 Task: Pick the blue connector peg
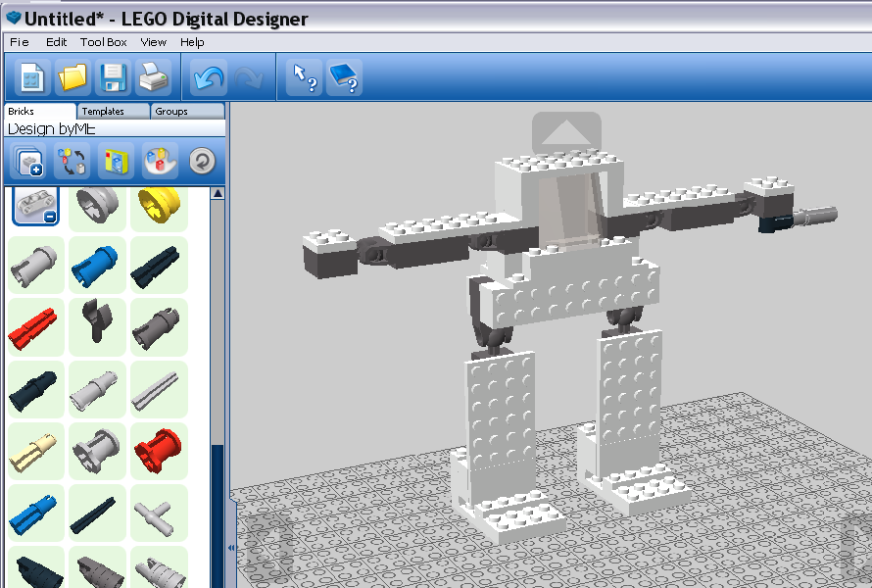pyautogui.click(x=97, y=265)
